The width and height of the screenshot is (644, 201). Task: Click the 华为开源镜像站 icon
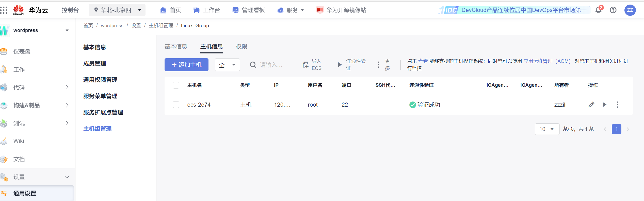tap(320, 10)
